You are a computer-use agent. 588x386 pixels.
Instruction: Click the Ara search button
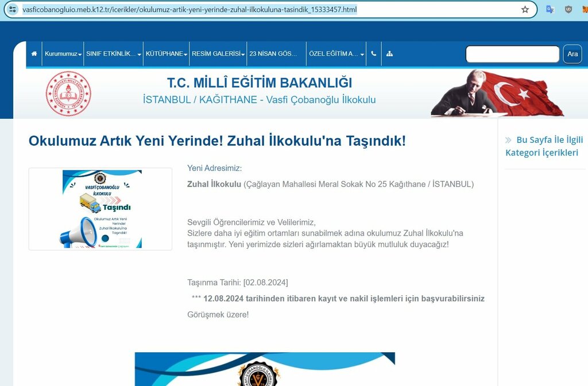tap(572, 54)
